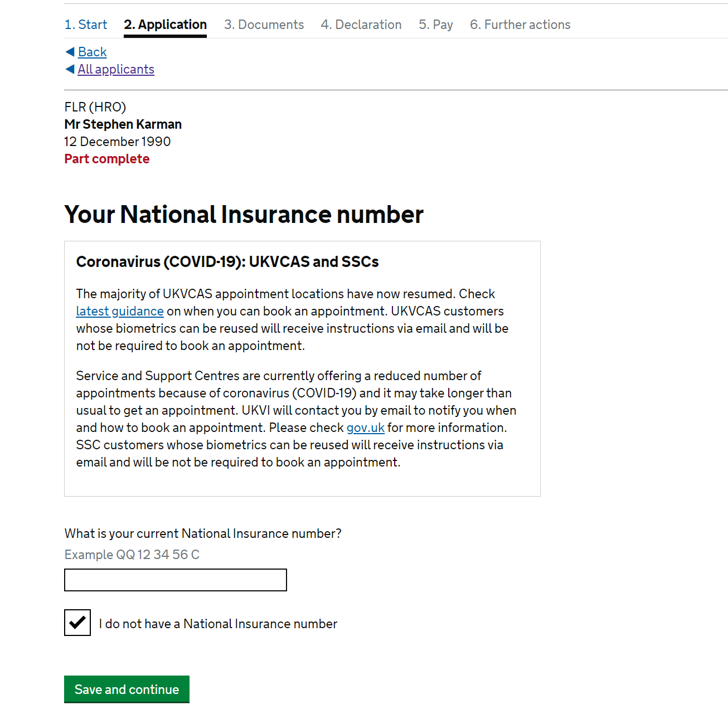
Task: Click the blue arrow icon beside Back
Action: [70, 52]
